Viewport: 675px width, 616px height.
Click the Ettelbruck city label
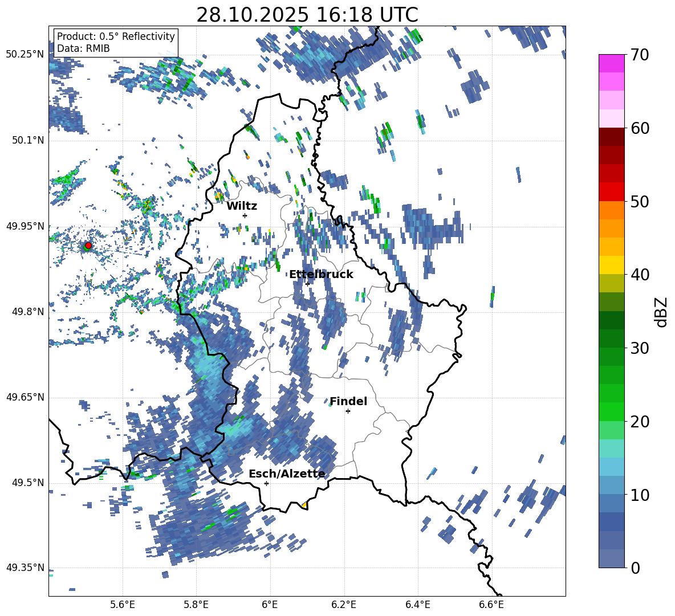[x=321, y=275]
